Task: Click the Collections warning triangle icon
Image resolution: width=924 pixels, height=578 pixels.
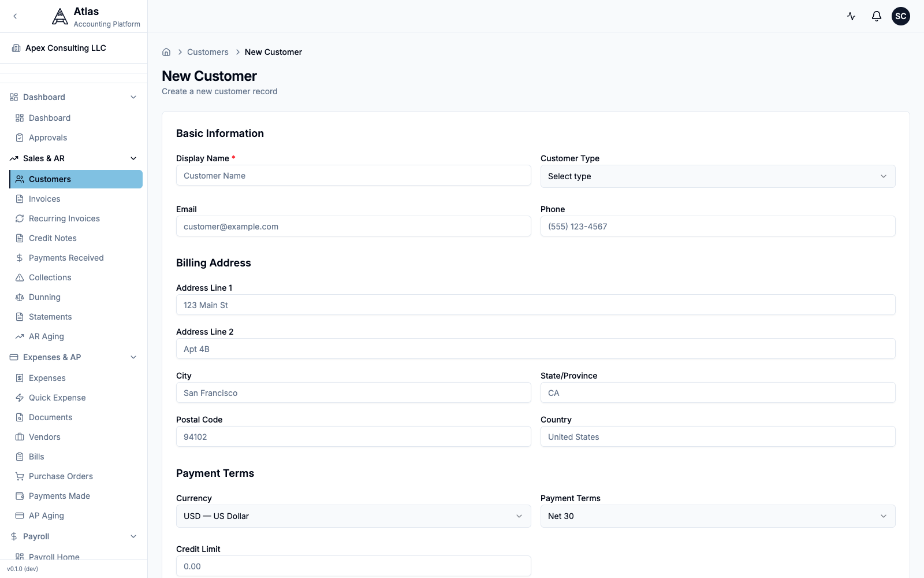Action: pyautogui.click(x=20, y=277)
